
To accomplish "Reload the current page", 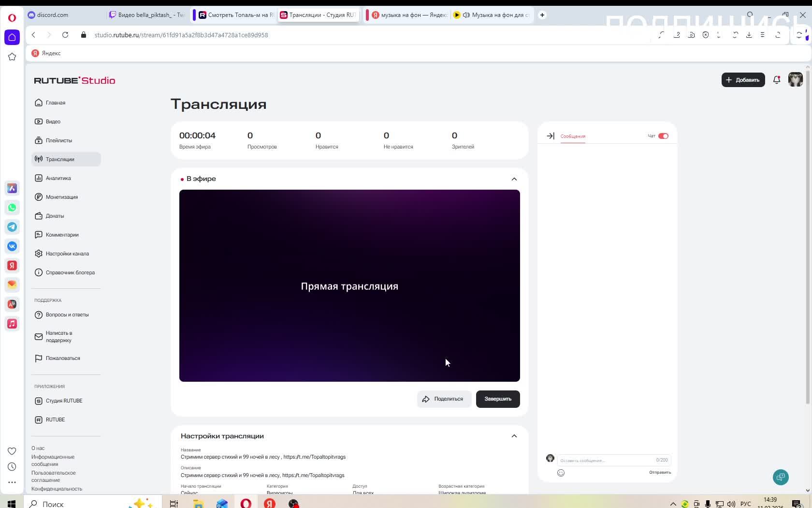I will point(65,35).
